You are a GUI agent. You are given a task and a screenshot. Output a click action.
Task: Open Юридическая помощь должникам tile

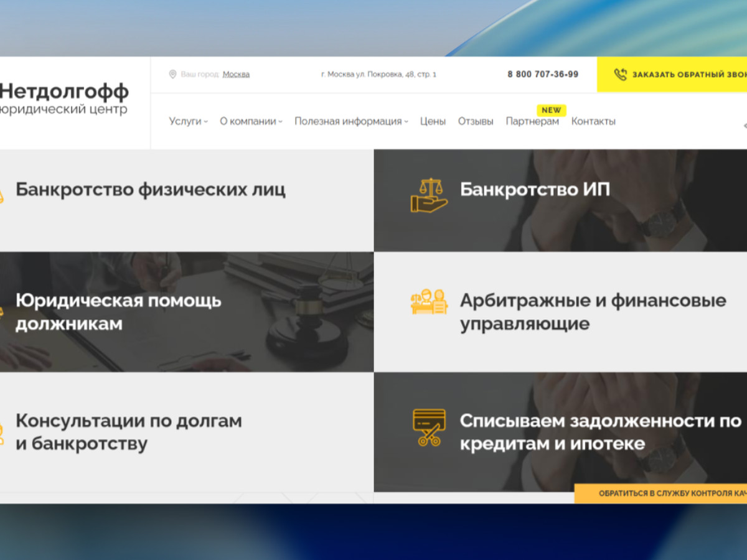(x=187, y=312)
